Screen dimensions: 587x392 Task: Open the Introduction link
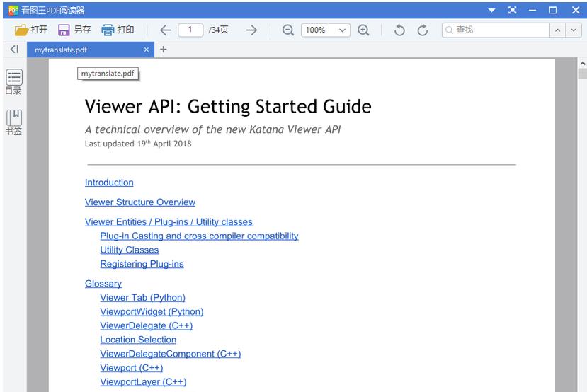click(109, 183)
